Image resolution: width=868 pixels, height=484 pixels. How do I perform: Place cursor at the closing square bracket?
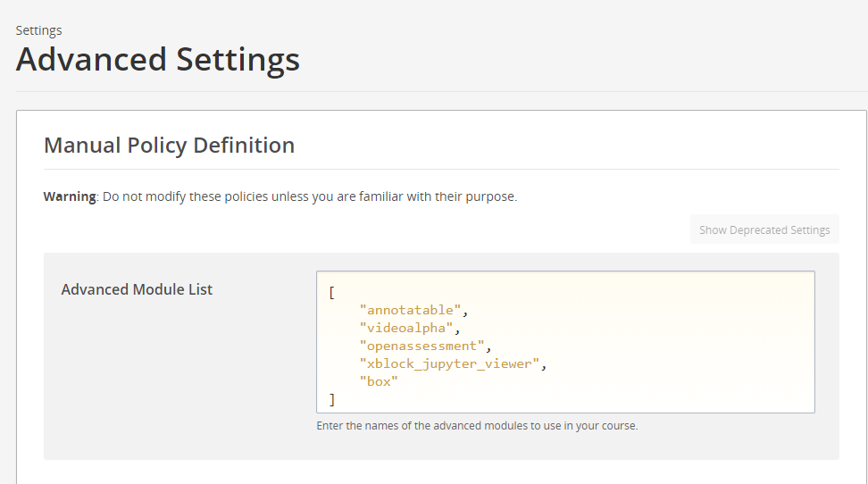tap(332, 399)
